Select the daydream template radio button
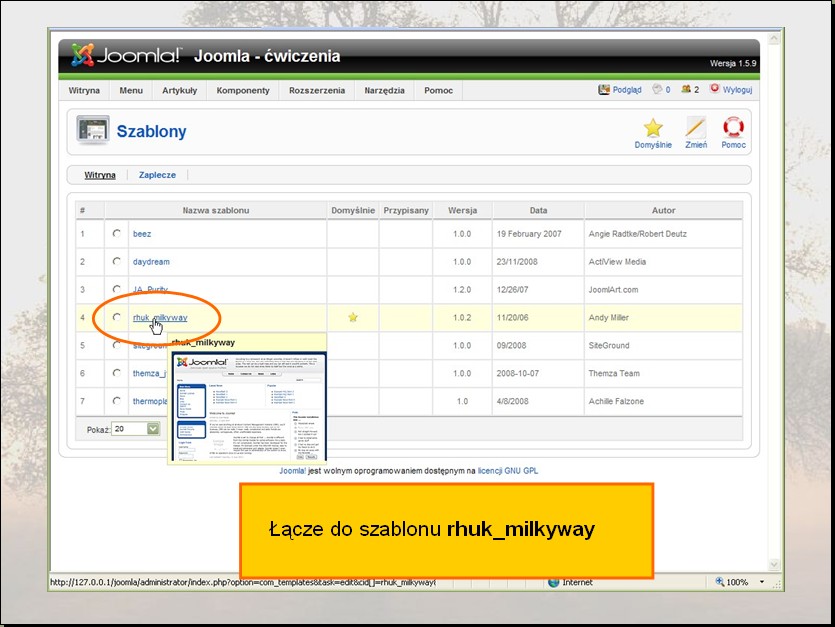Image resolution: width=835 pixels, height=627 pixels. pyautogui.click(x=117, y=261)
